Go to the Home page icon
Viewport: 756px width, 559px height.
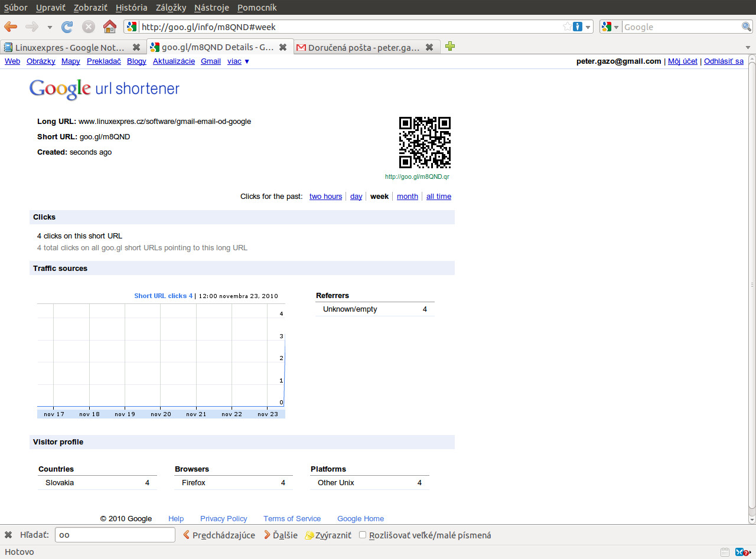[109, 27]
